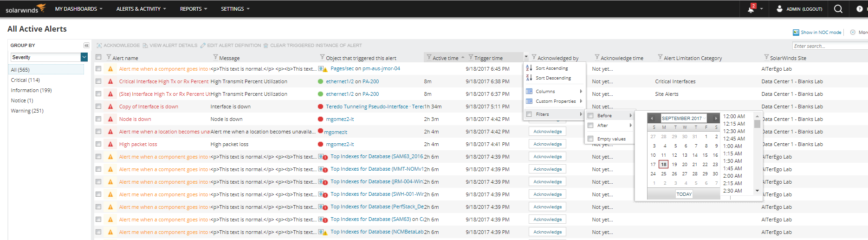The width and height of the screenshot is (868, 240).
Task: Click the Sort Ascending A-Z icon
Action: [529, 68]
